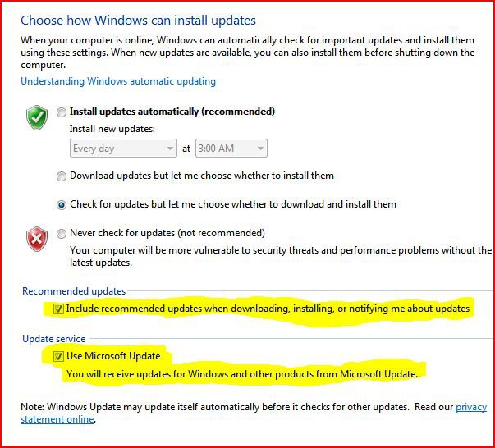Viewport: 495px width, 448px height.
Task: Click the arrow on the Every day combo box
Action: pyautogui.click(x=170, y=148)
